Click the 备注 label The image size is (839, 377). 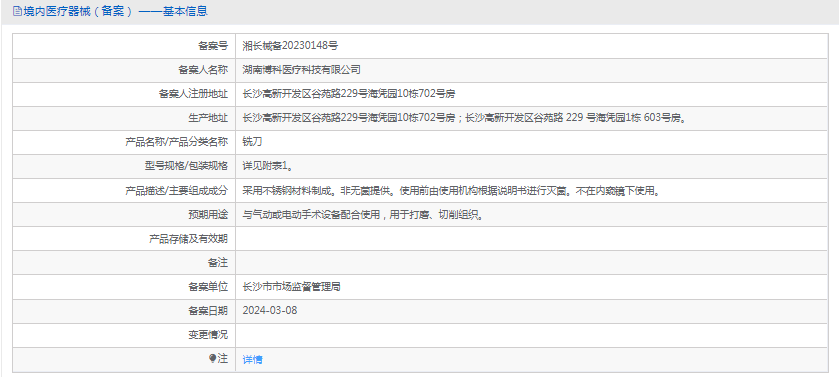coord(218,263)
